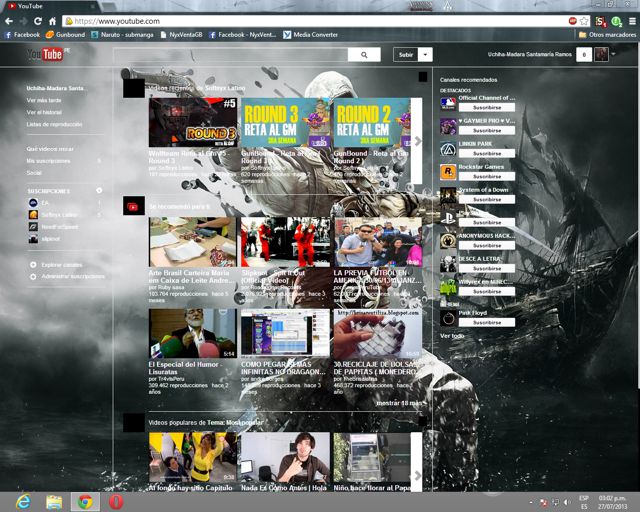Image resolution: width=640 pixels, height=512 pixels.
Task: Open the red AdBlock extension icon
Action: pos(573,21)
